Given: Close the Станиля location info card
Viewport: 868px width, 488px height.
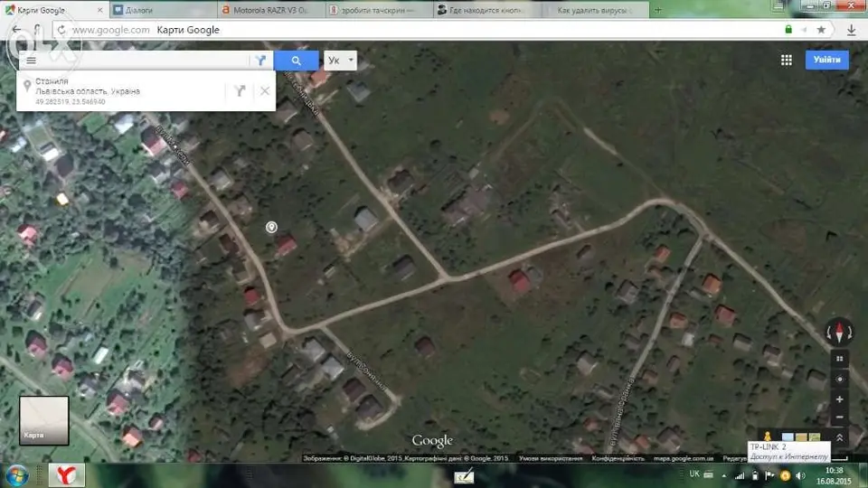Looking at the screenshot, I should (x=265, y=90).
